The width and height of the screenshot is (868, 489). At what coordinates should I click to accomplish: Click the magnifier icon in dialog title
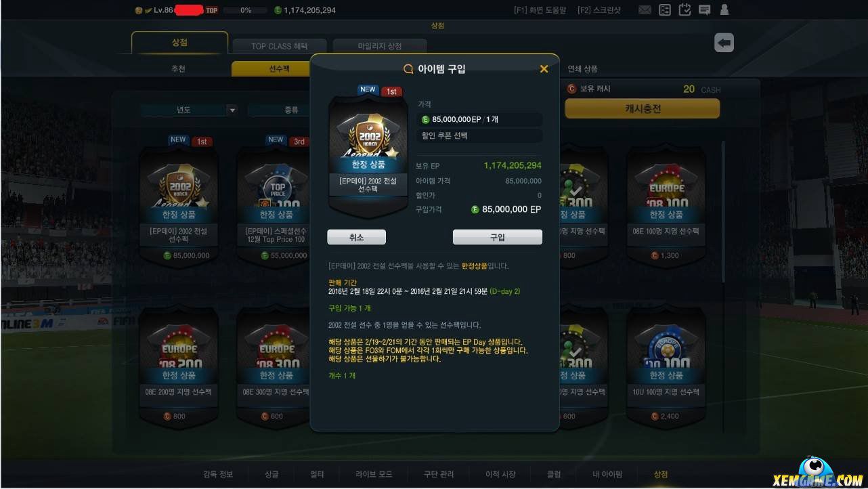[x=408, y=69]
